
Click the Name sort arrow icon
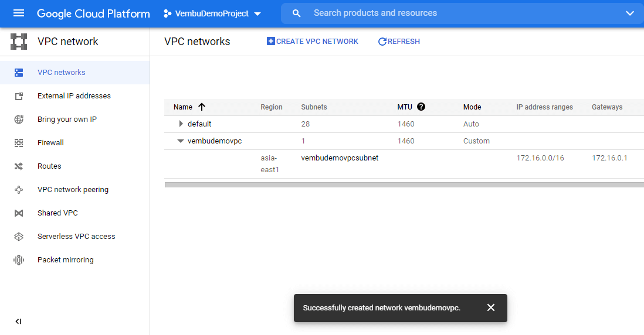(202, 107)
